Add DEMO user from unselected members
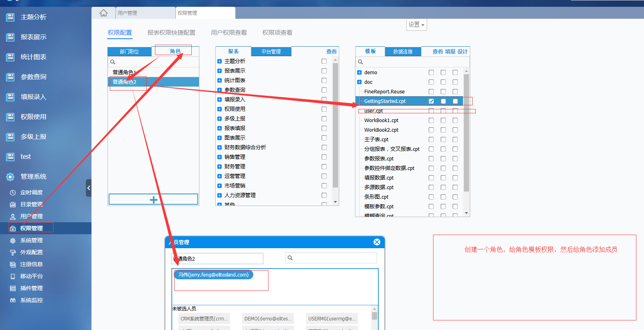The image size is (644, 330). [268, 318]
